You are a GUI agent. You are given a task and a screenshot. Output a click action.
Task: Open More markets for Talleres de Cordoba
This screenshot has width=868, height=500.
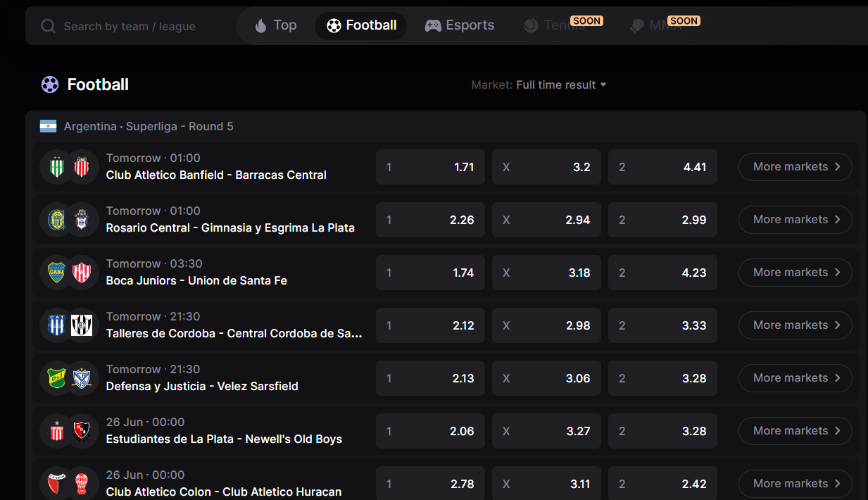(795, 325)
